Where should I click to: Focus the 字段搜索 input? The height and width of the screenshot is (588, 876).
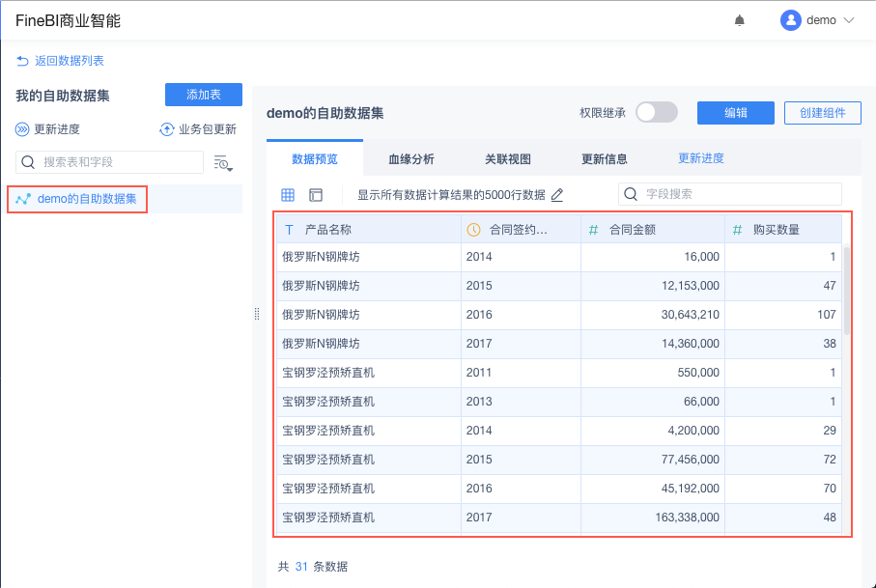point(729,194)
